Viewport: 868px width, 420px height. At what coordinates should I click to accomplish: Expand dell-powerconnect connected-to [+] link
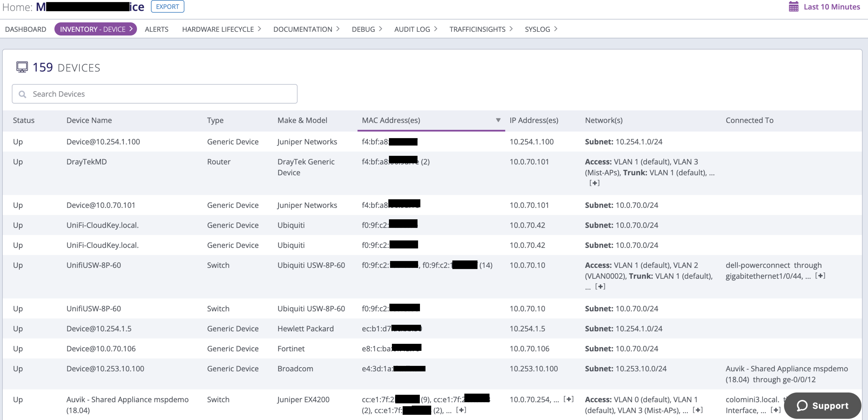pos(820,276)
